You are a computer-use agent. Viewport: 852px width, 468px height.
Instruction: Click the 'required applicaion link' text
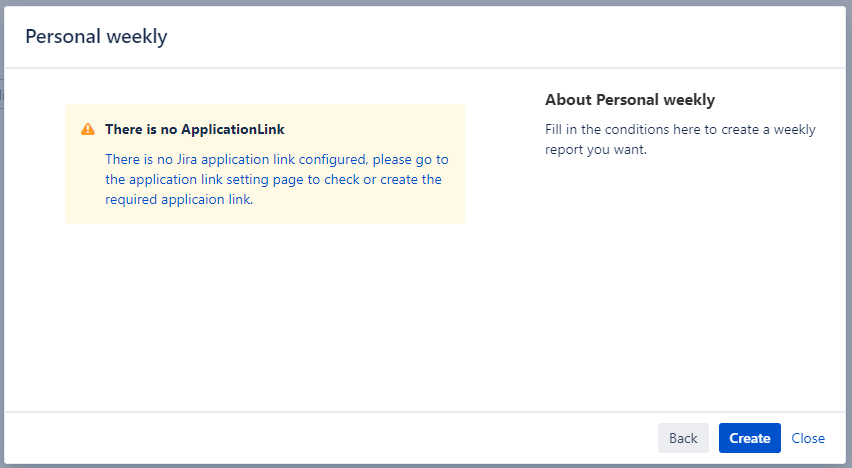[178, 199]
